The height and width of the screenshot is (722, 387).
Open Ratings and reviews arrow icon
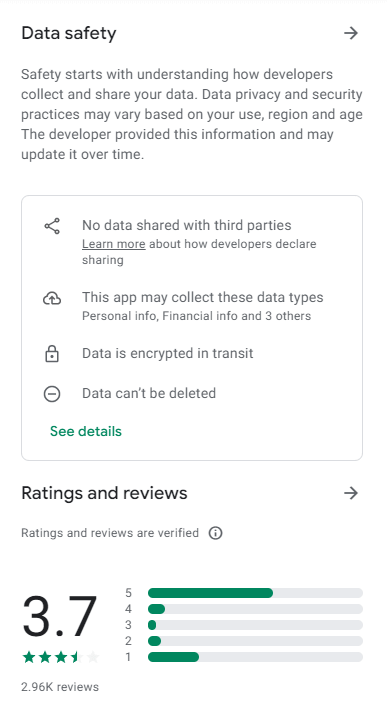pyautogui.click(x=351, y=493)
